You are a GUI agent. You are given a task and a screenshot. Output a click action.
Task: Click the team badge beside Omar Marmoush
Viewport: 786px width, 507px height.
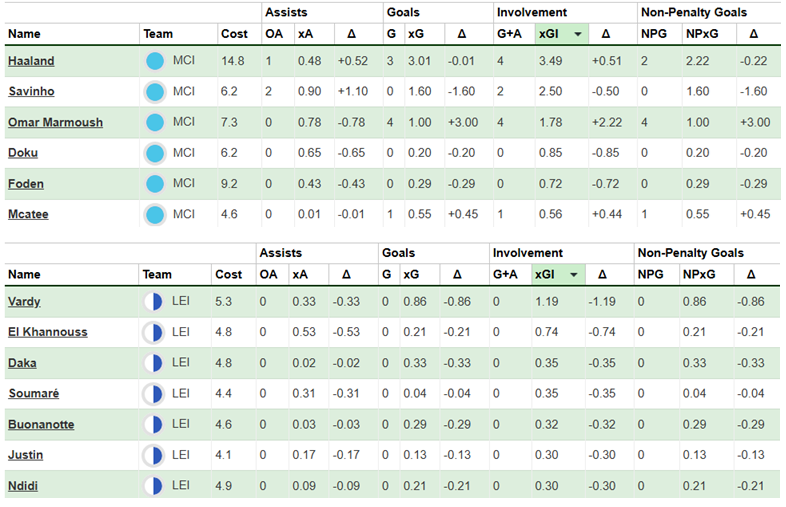click(x=154, y=122)
